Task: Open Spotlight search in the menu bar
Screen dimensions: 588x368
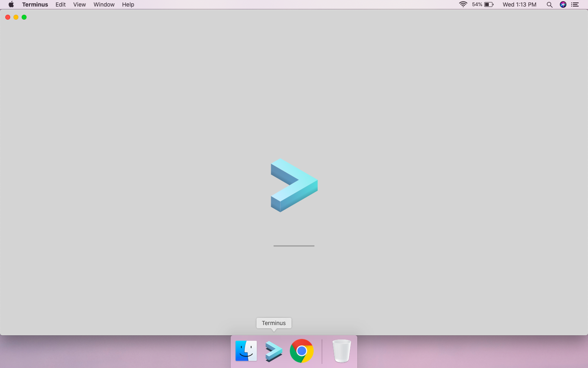Action: pos(550,4)
